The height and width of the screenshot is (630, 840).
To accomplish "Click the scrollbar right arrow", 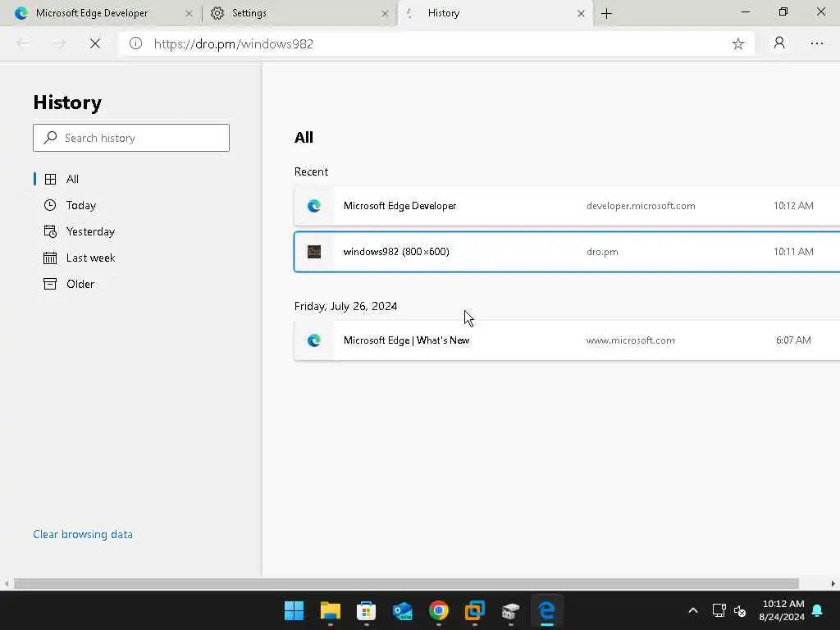I will point(833,583).
